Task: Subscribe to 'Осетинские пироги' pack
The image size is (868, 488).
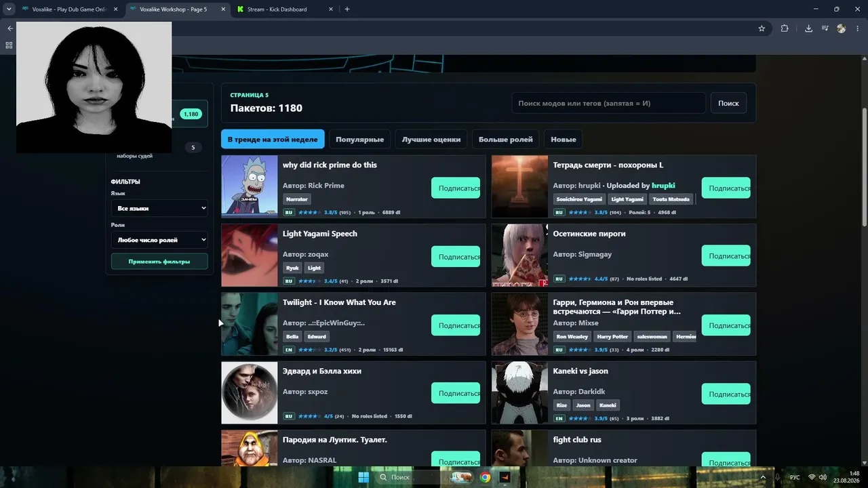Action: pyautogui.click(x=726, y=256)
